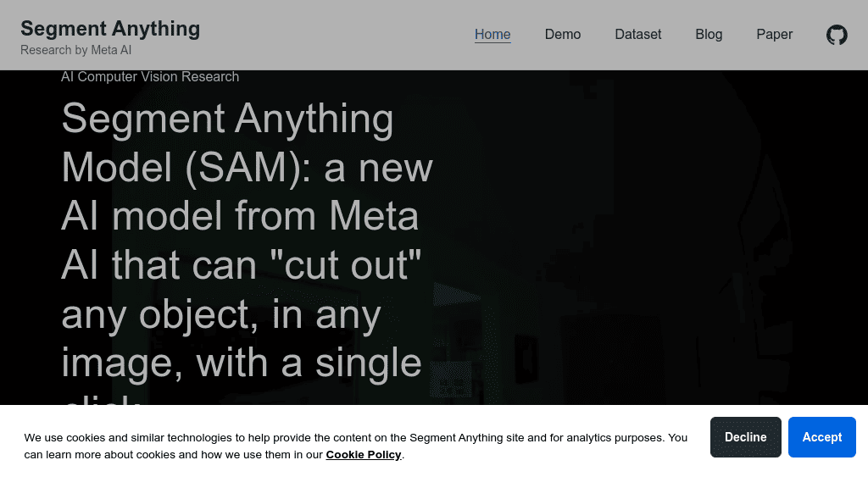
Task: Open the Demo page
Action: [563, 35]
